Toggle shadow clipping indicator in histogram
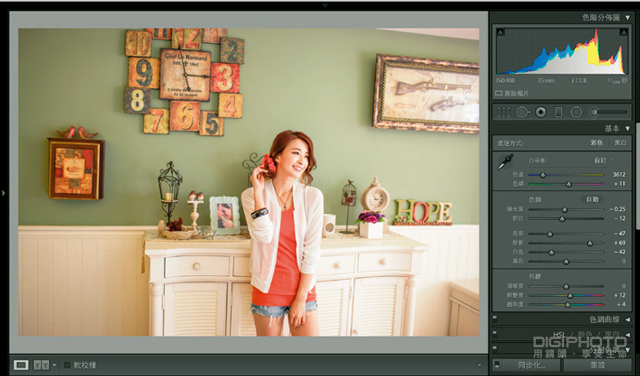This screenshot has width=640, height=376. pyautogui.click(x=501, y=32)
